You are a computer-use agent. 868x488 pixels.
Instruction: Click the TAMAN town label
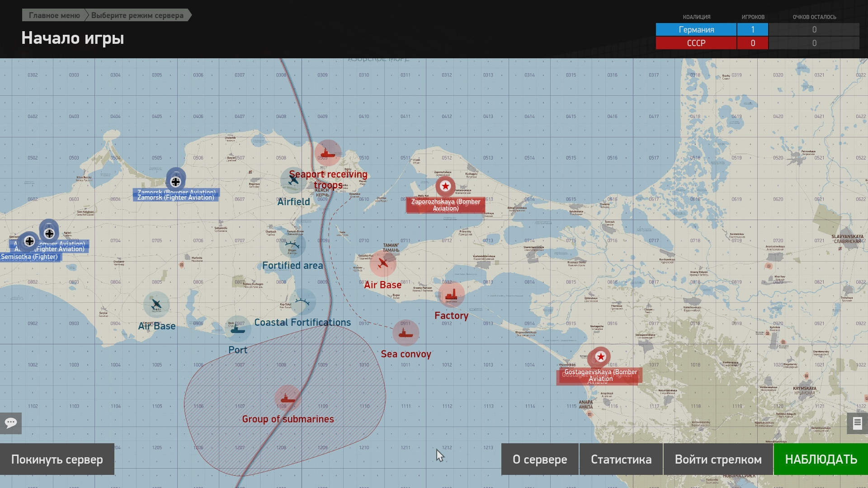[x=391, y=248]
